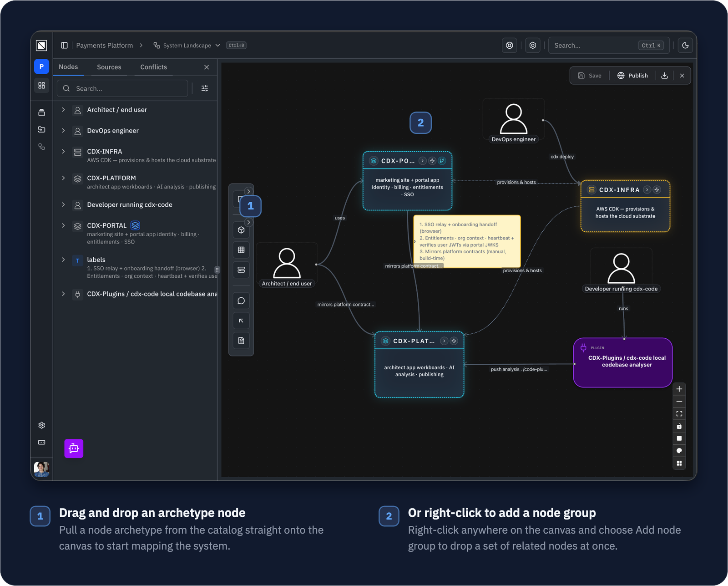Expand the CDX-Plugins tree row
Screen dimensions: 728x586
[x=63, y=294]
